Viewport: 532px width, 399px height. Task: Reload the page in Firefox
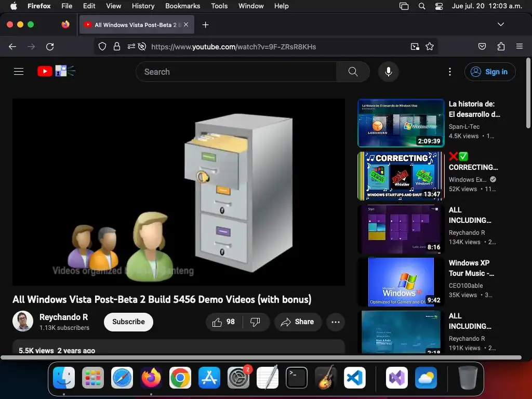pos(50,46)
